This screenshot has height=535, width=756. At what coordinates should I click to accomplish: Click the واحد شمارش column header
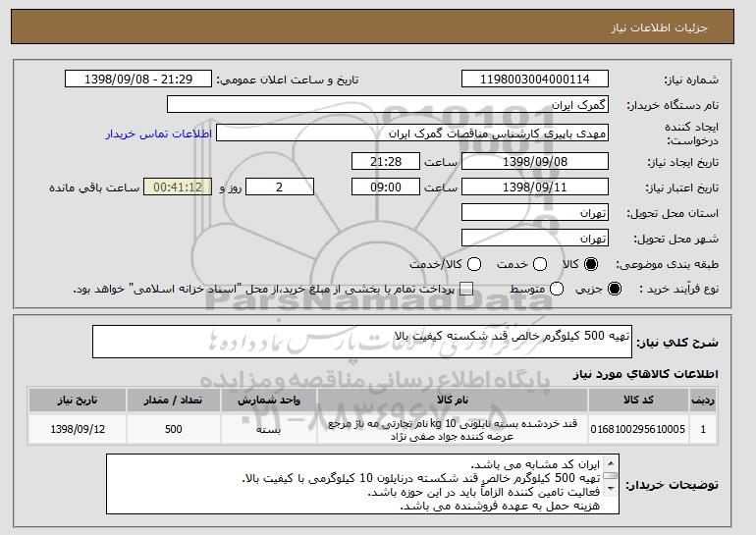(x=269, y=401)
